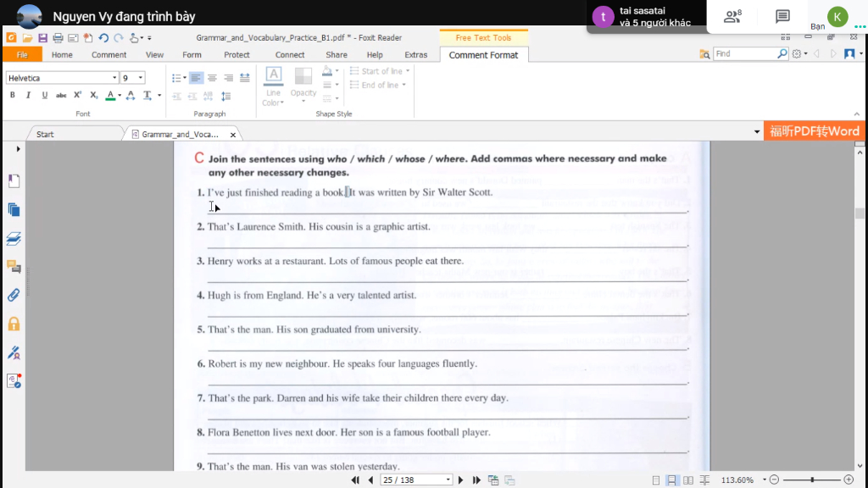Open the bookmarks panel in sidebar
The image size is (868, 488).
tap(14, 181)
